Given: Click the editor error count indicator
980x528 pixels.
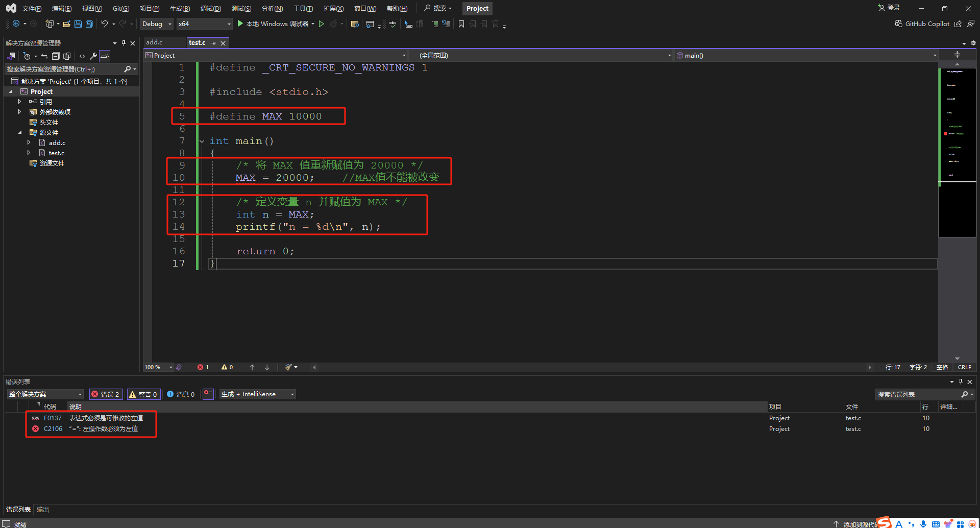Looking at the screenshot, I should (x=203, y=367).
